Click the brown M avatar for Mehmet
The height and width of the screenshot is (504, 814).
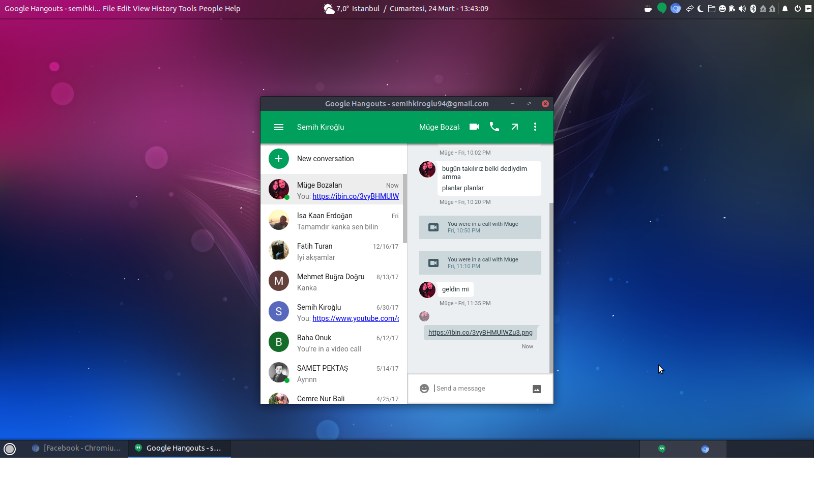tap(279, 281)
